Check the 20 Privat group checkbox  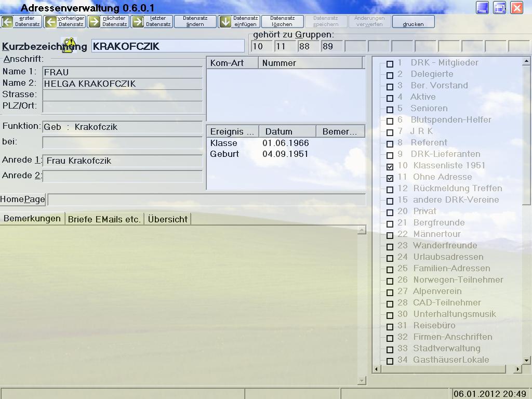tap(390, 212)
